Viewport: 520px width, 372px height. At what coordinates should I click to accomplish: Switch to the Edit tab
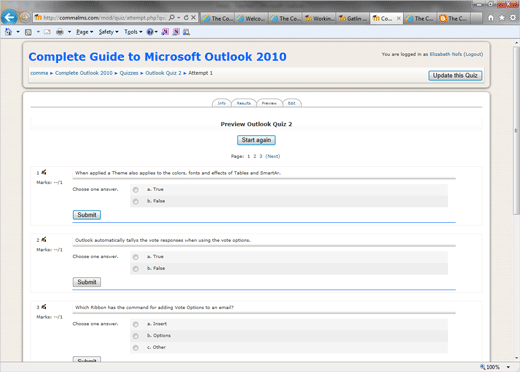click(292, 103)
